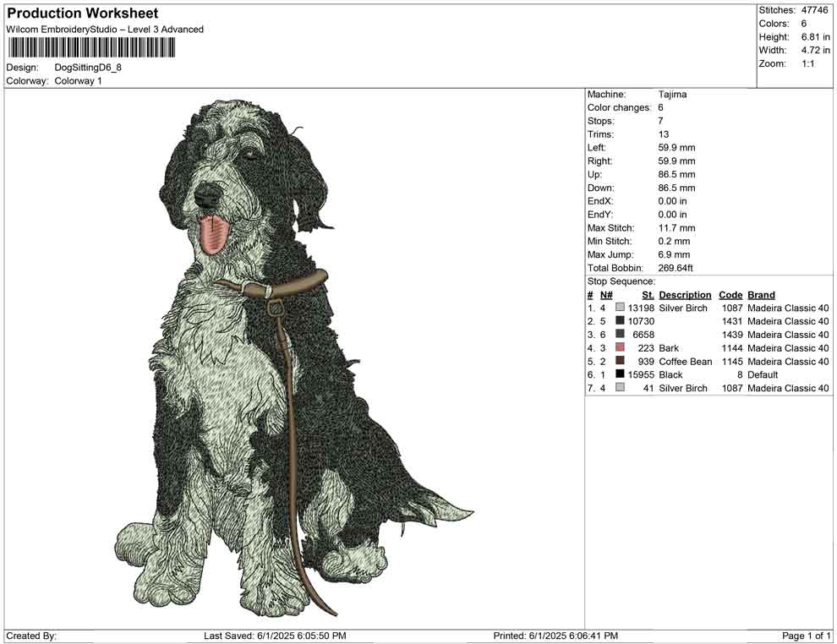Click the Coffee Bean brown swatch
Screen dimensions: 837x644
click(x=620, y=361)
